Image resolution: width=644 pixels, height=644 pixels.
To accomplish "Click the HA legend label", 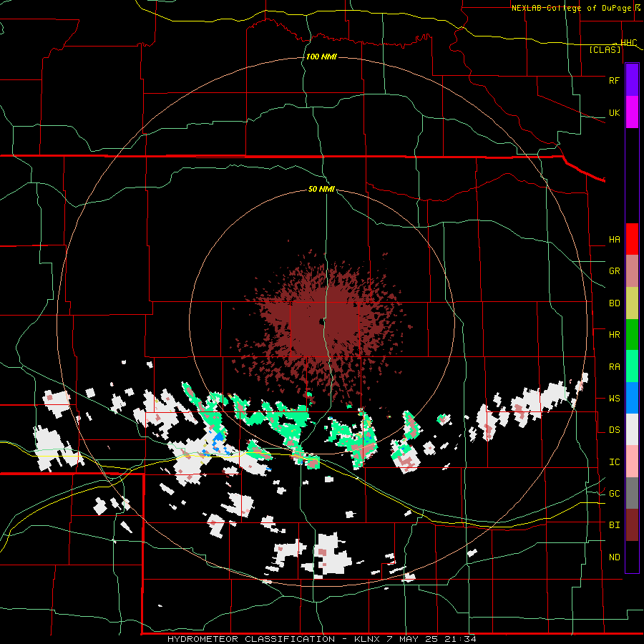I will tap(614, 240).
